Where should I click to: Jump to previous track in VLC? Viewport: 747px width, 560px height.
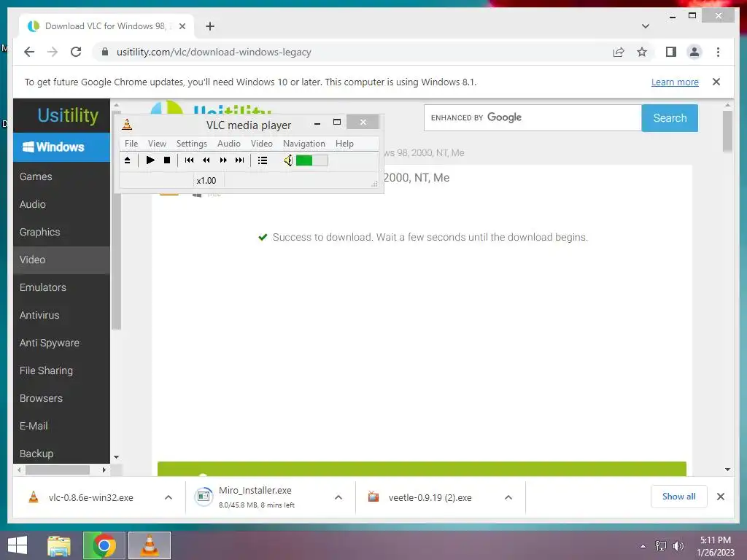[x=189, y=160]
